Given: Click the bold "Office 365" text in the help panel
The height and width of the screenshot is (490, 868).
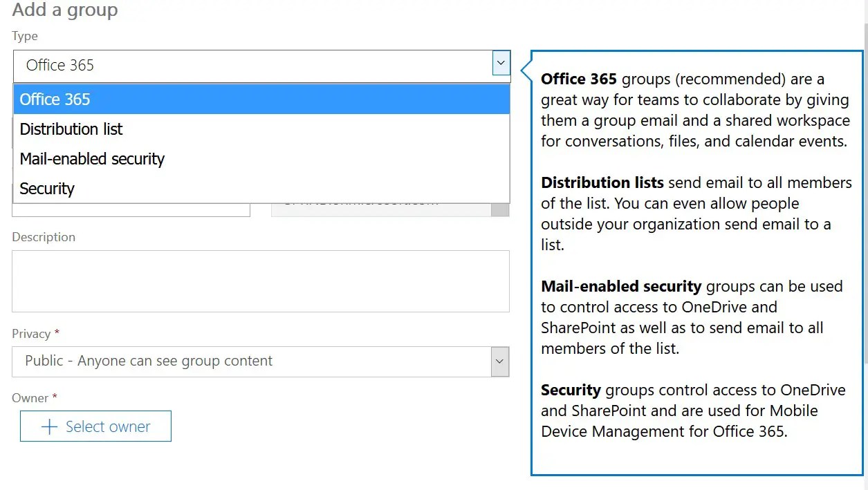Looking at the screenshot, I should [578, 79].
